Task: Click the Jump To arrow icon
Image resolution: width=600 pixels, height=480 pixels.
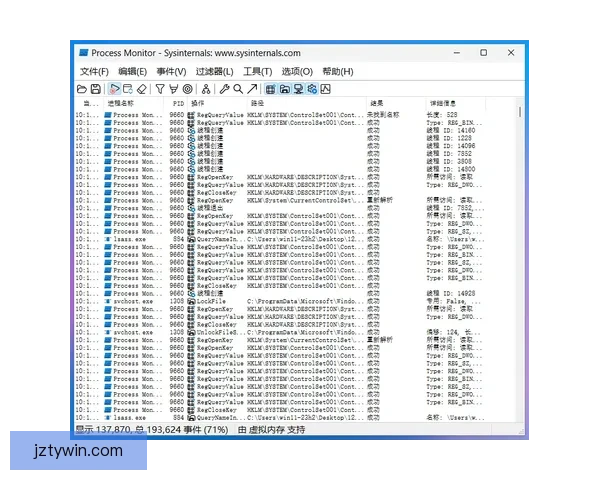Action: pyautogui.click(x=252, y=89)
